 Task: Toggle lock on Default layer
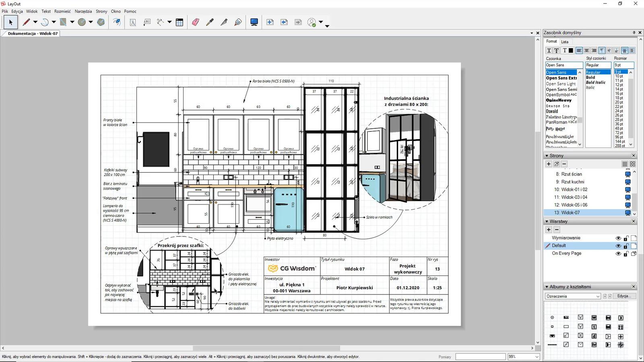[x=626, y=246]
